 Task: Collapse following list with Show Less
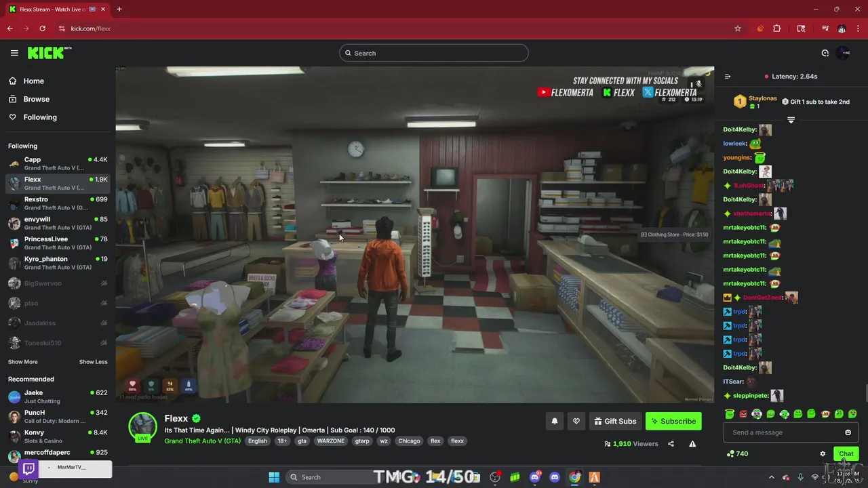[93, 362]
